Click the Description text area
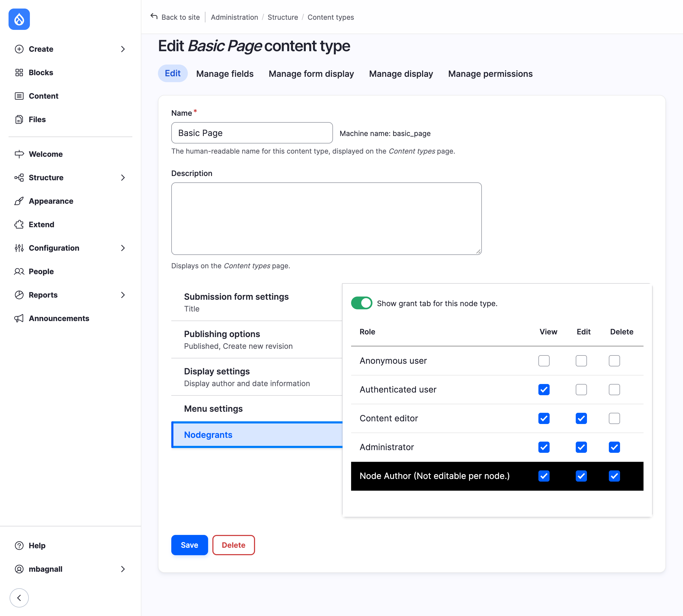Image resolution: width=683 pixels, height=616 pixels. point(327,219)
